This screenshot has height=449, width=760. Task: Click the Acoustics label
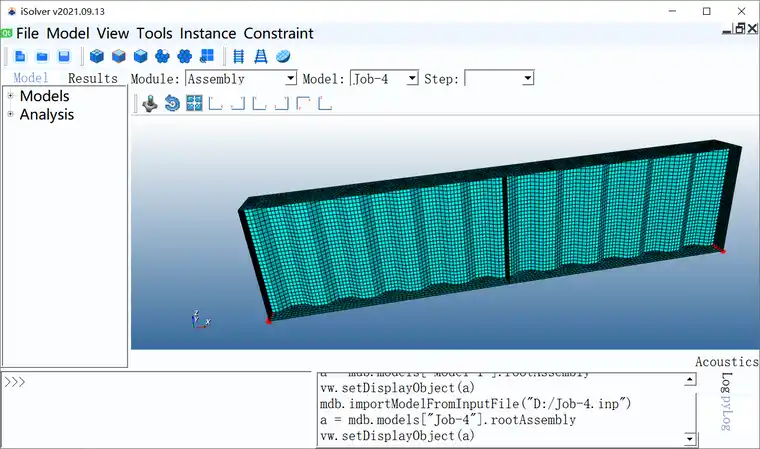click(726, 362)
